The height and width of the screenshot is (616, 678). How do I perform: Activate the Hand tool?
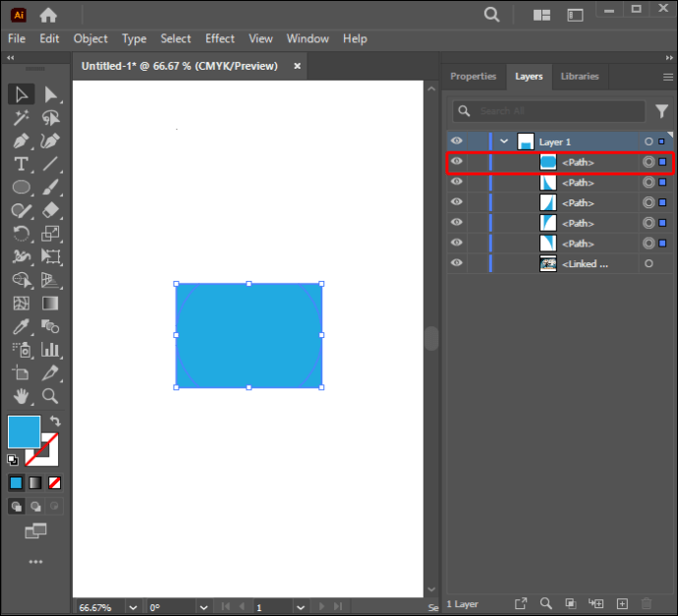click(x=21, y=396)
